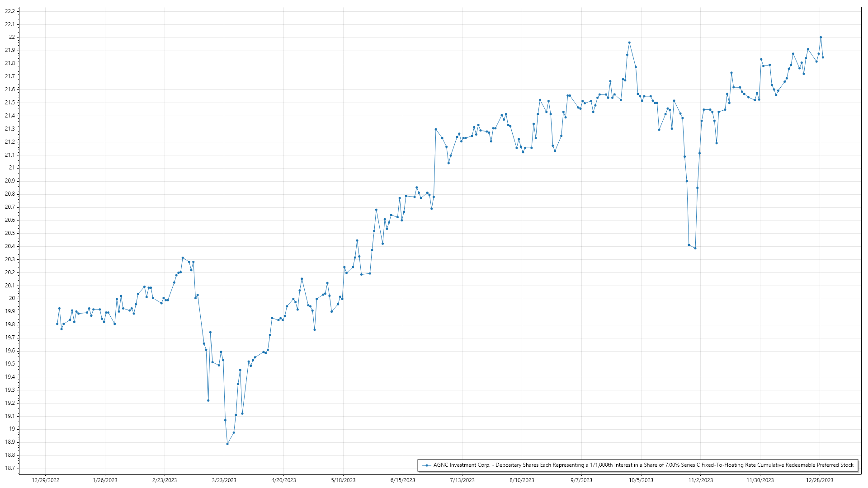Click the 12/28/2023 x-axis date label
Image resolution: width=868 pixels, height=488 pixels.
pyautogui.click(x=820, y=480)
